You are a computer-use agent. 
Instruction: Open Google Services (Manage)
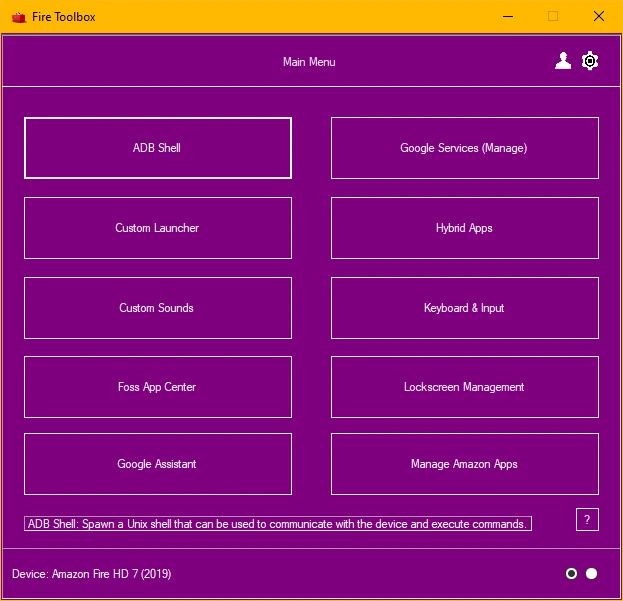[464, 148]
